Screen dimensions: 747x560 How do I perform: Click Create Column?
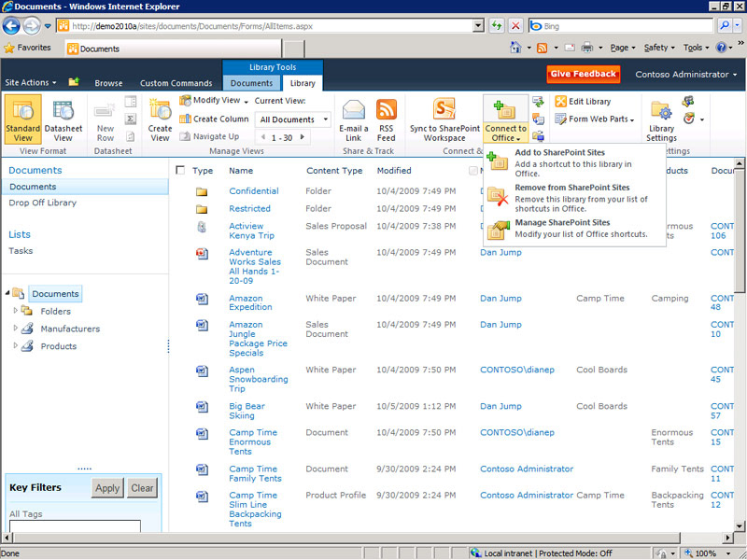pos(214,119)
